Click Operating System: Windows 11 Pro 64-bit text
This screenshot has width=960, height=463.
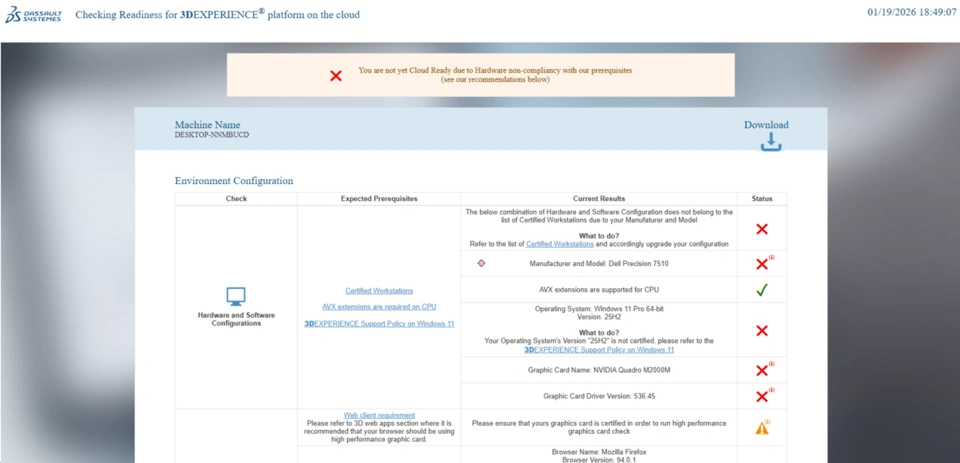click(599, 309)
